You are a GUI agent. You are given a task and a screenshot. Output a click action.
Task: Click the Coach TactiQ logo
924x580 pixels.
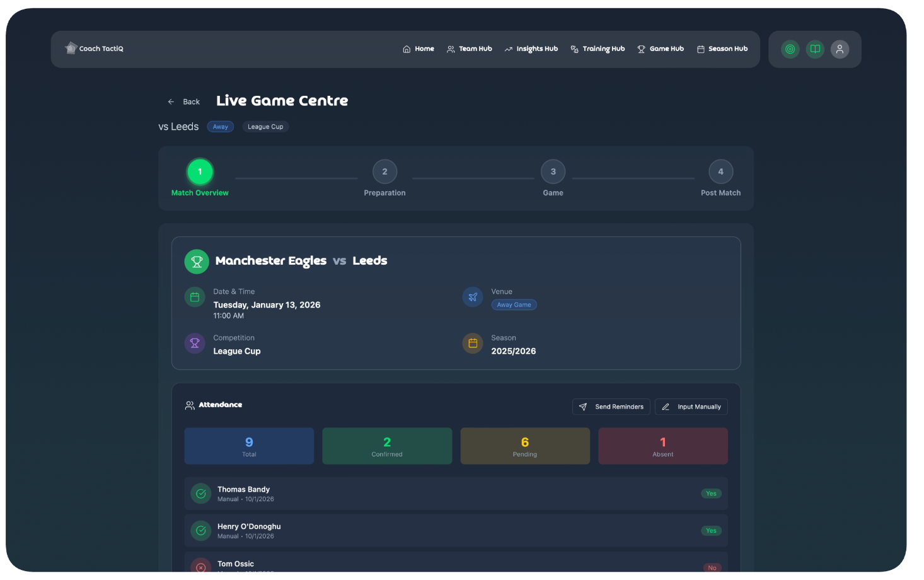(x=94, y=49)
